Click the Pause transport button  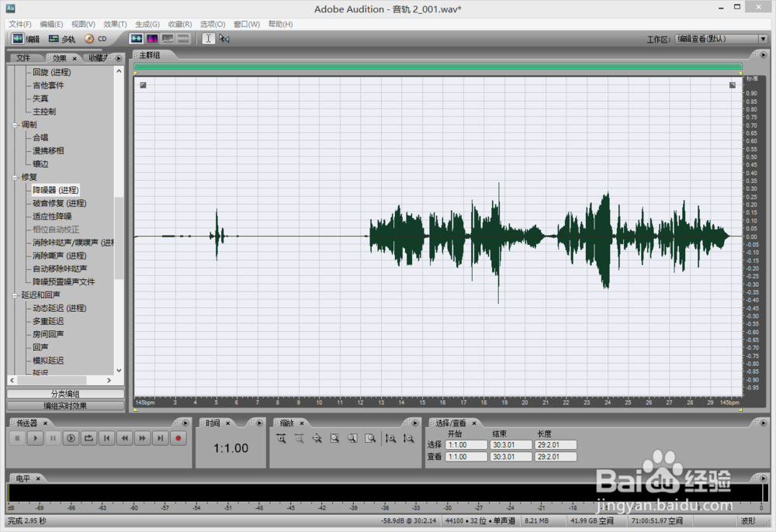click(53, 438)
